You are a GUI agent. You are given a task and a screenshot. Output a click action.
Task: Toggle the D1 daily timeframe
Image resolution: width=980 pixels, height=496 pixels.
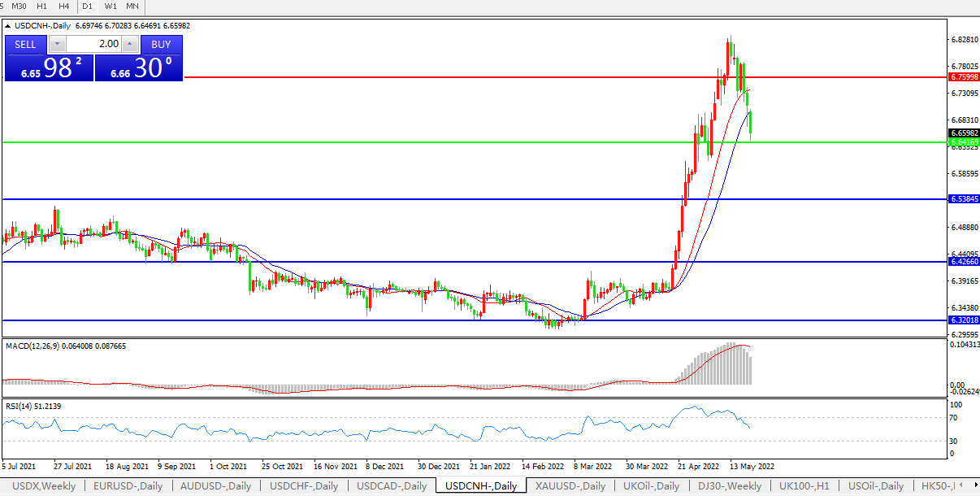tap(87, 7)
